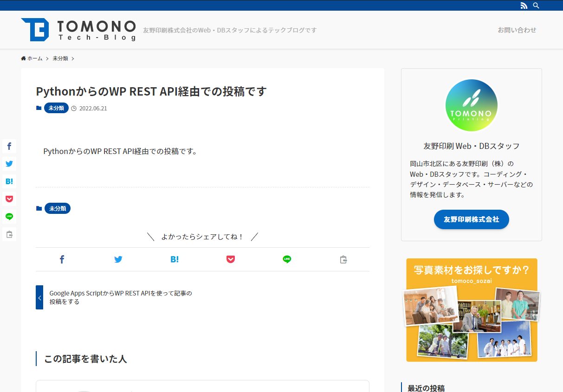Screen dimensions: 563x392
Task: Share on LINE from the left sidebar
Action: [9, 216]
